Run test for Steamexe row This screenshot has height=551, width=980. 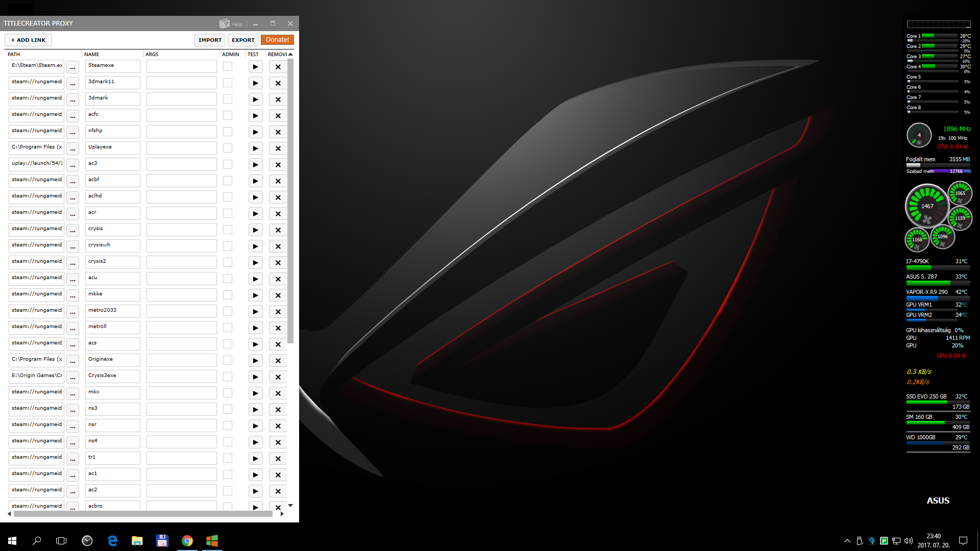coord(255,67)
